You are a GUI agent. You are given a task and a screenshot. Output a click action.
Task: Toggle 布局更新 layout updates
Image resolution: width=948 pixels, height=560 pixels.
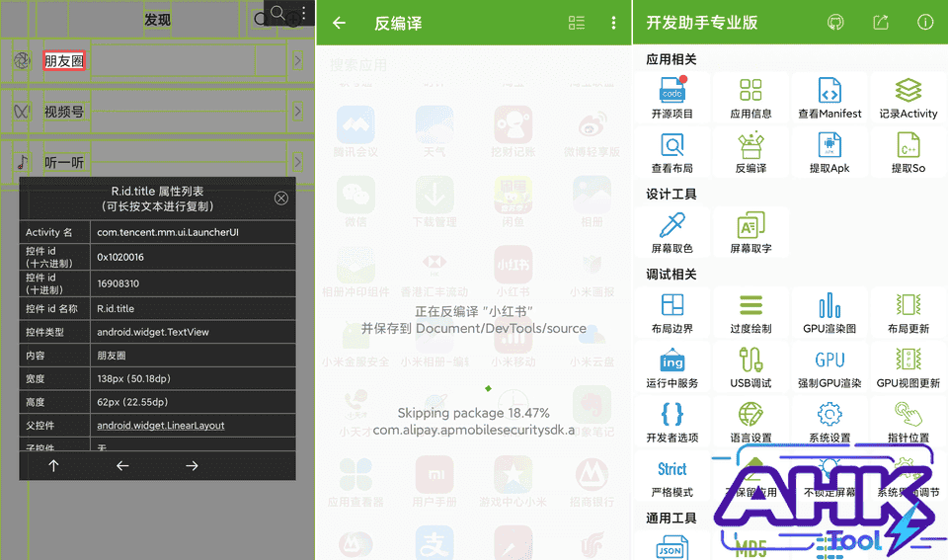click(908, 313)
